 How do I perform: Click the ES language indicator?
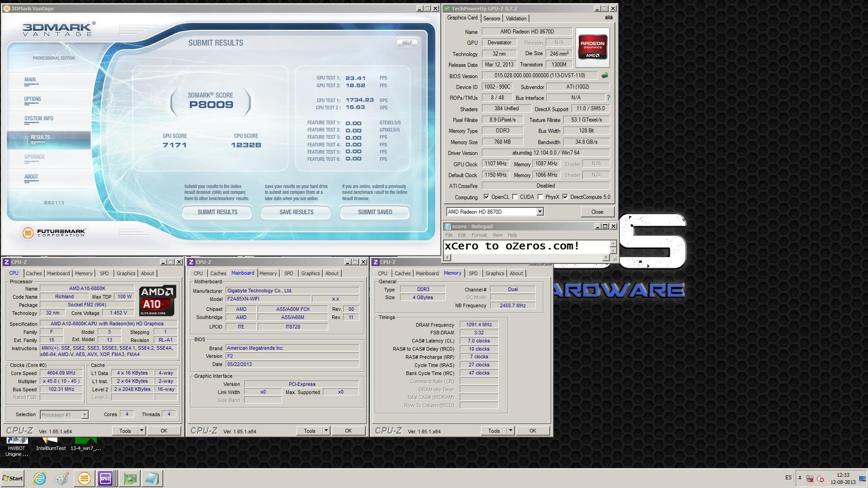[788, 478]
